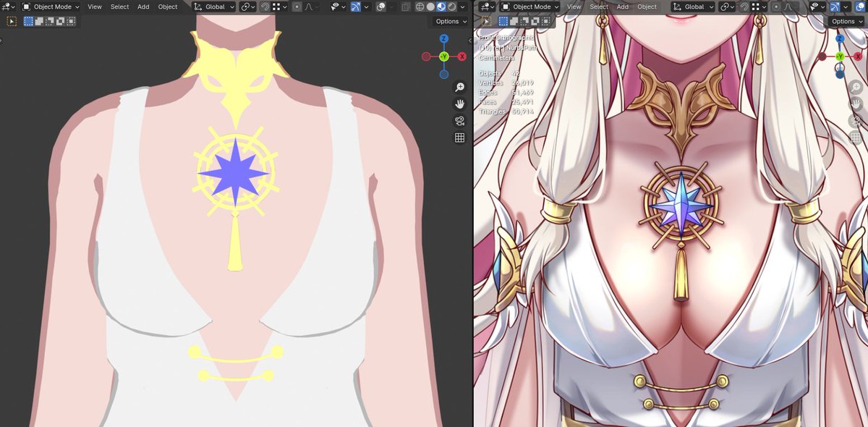Choose subtract selection mode in right viewport

tap(524, 21)
